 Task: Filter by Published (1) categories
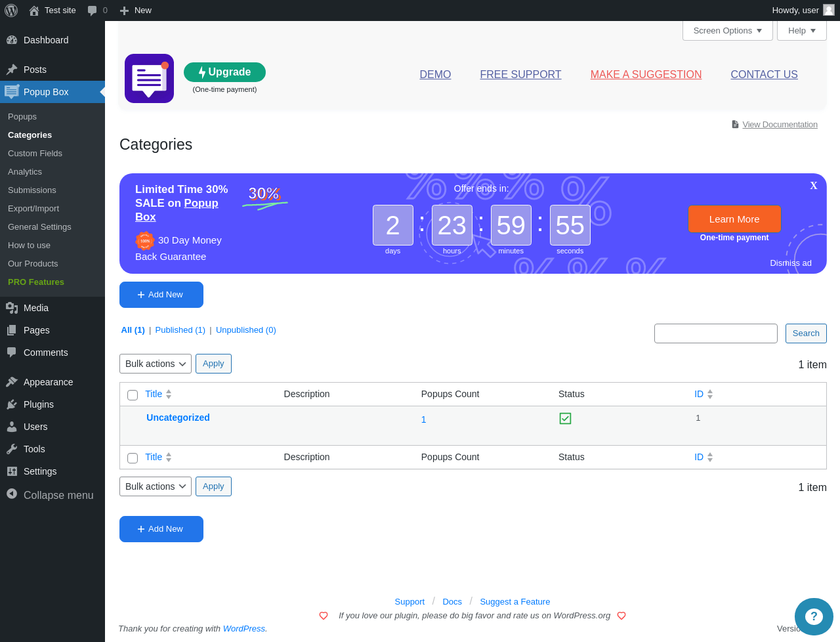[180, 330]
